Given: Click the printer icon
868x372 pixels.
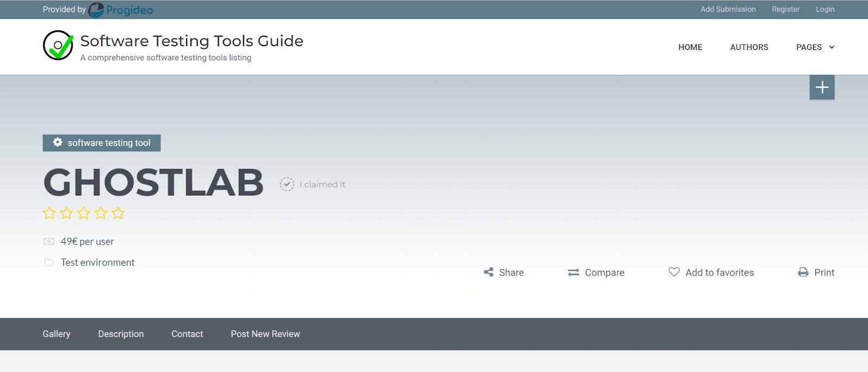Looking at the screenshot, I should 803,272.
